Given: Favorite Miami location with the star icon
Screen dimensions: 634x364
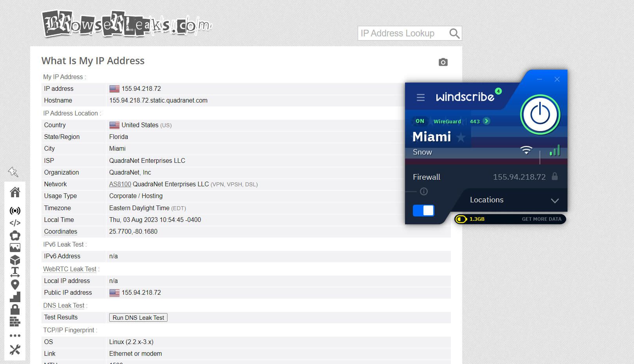Looking at the screenshot, I should pyautogui.click(x=461, y=137).
